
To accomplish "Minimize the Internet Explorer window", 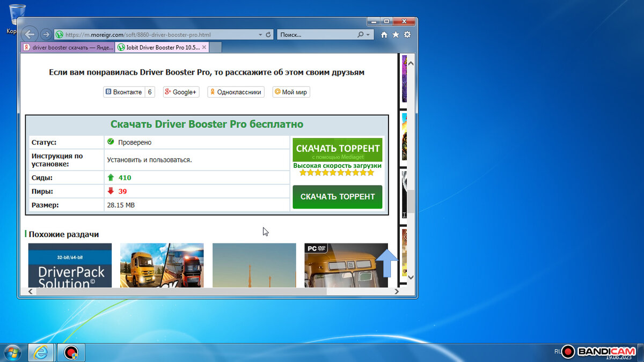I will coord(374,21).
